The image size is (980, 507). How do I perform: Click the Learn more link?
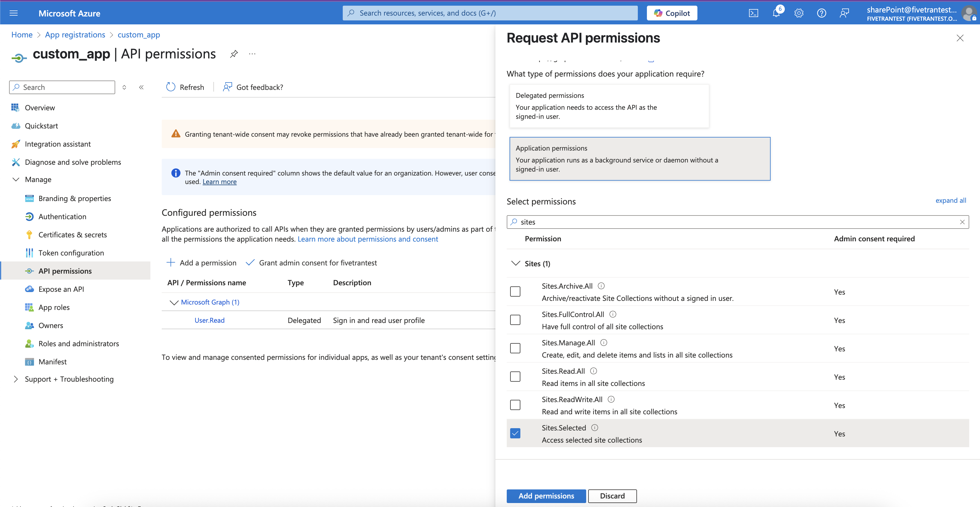tap(220, 182)
